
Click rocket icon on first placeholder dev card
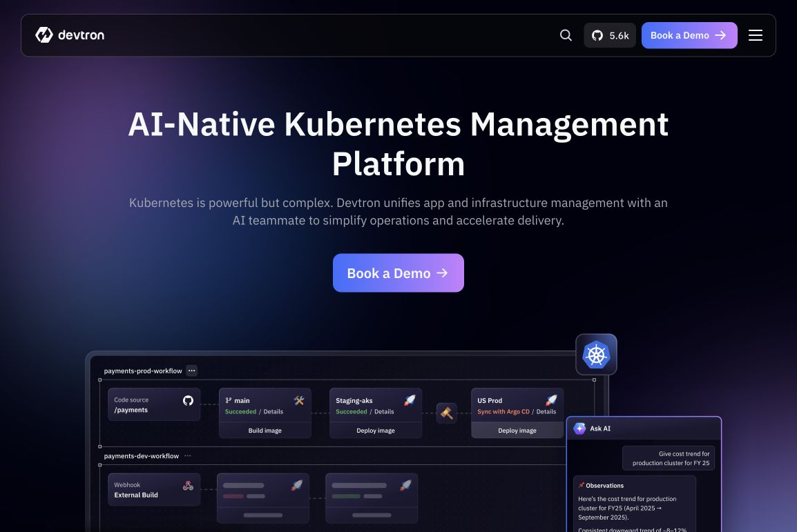297,485
